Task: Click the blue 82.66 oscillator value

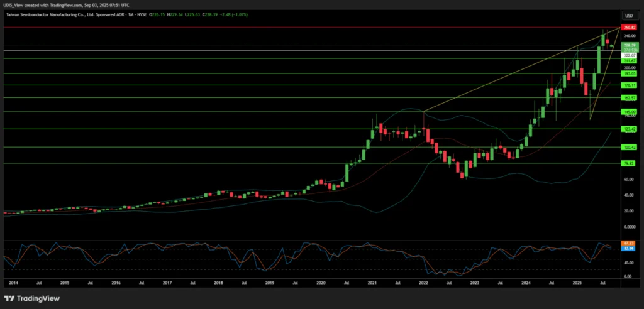Action: (x=628, y=248)
